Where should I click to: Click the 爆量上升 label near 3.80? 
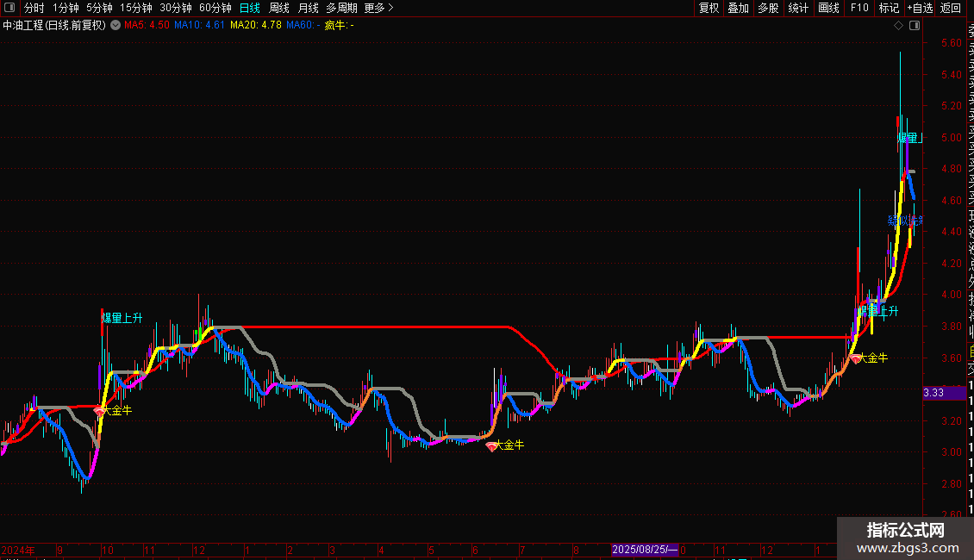122,319
